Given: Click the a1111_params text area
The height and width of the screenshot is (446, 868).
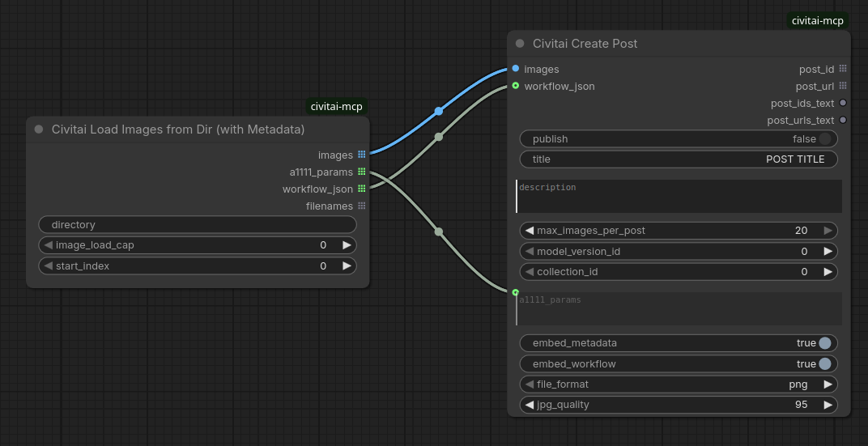Looking at the screenshot, I should pyautogui.click(x=679, y=308).
